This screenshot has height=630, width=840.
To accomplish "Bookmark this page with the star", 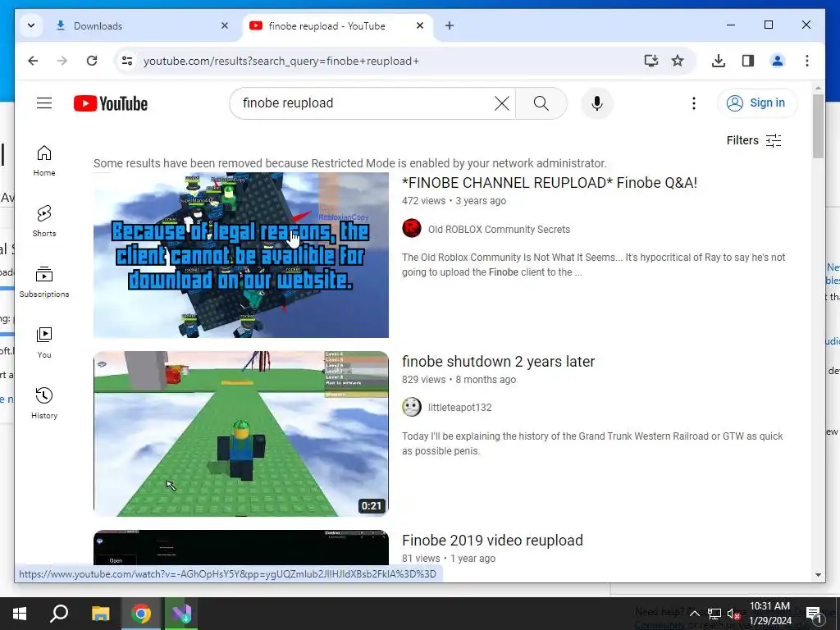I will pos(678,61).
